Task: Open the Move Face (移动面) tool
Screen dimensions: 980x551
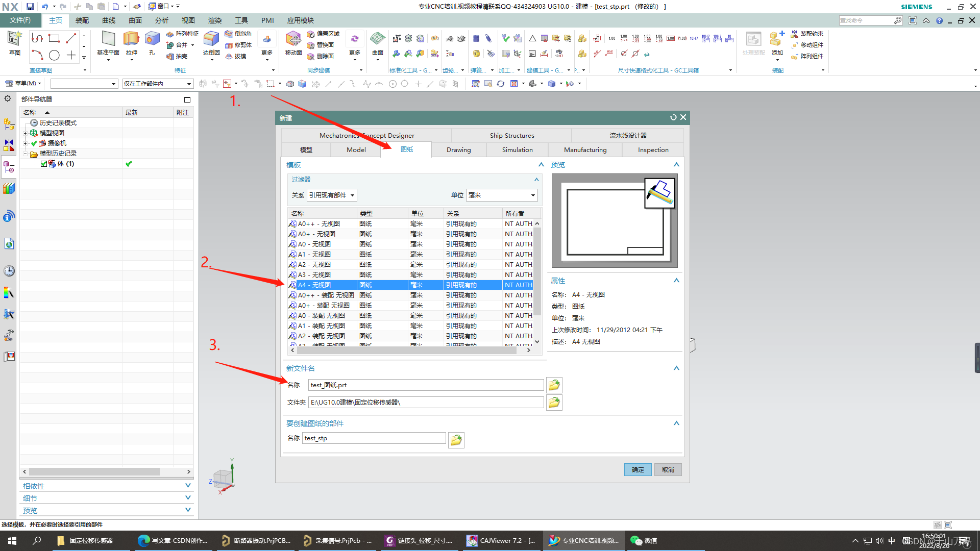Action: click(293, 39)
